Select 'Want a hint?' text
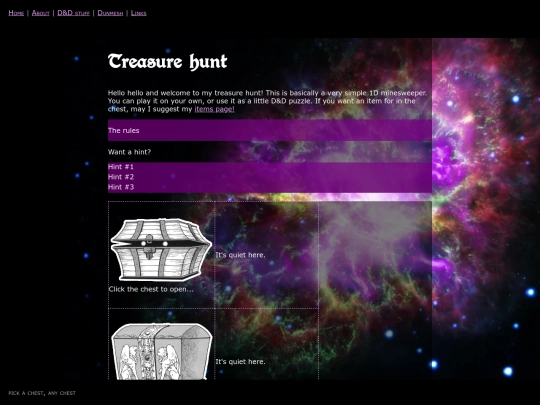Screen dimensions: 540x405 tap(129, 152)
